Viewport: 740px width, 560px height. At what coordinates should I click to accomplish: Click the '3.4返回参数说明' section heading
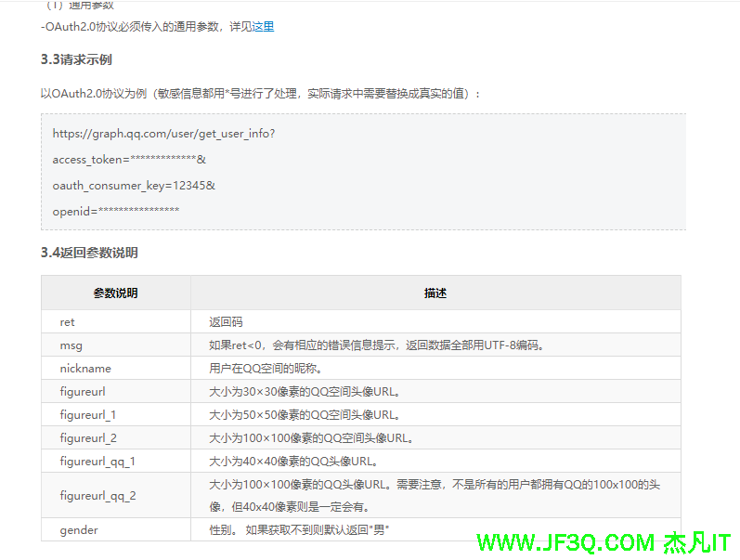[89, 253]
